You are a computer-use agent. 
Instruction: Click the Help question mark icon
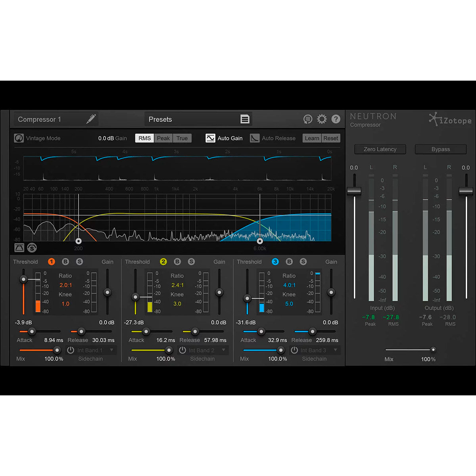tap(336, 119)
